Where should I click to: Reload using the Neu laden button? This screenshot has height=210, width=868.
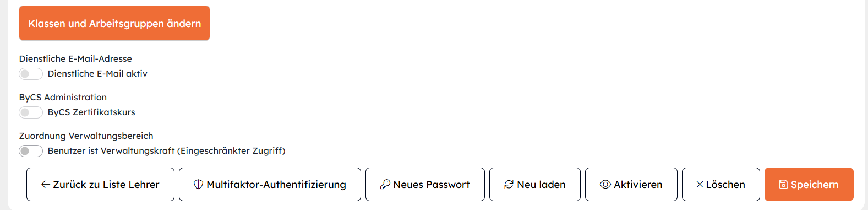coord(535,185)
